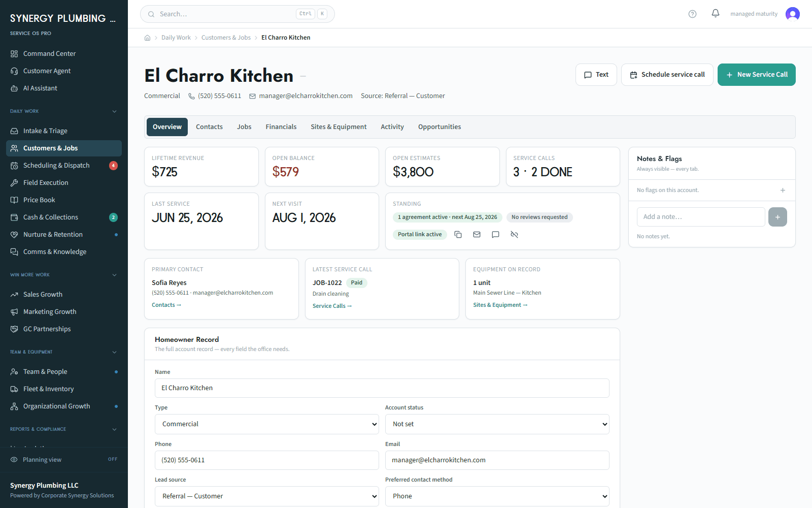Click the home breadcrumb icon
This screenshot has height=508, width=812.
pos(148,38)
